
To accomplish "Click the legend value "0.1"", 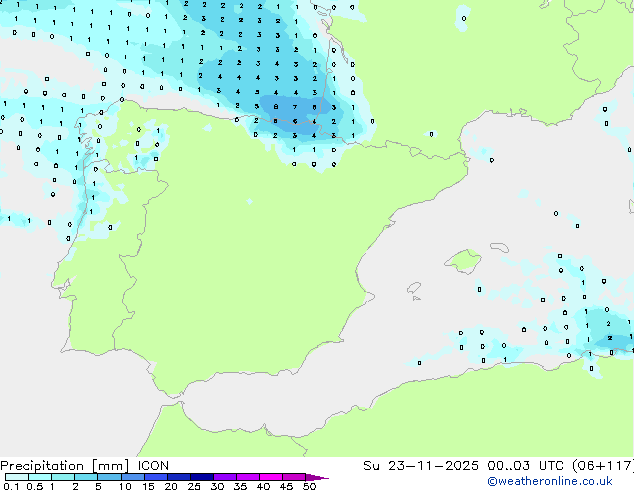I will point(11,486).
